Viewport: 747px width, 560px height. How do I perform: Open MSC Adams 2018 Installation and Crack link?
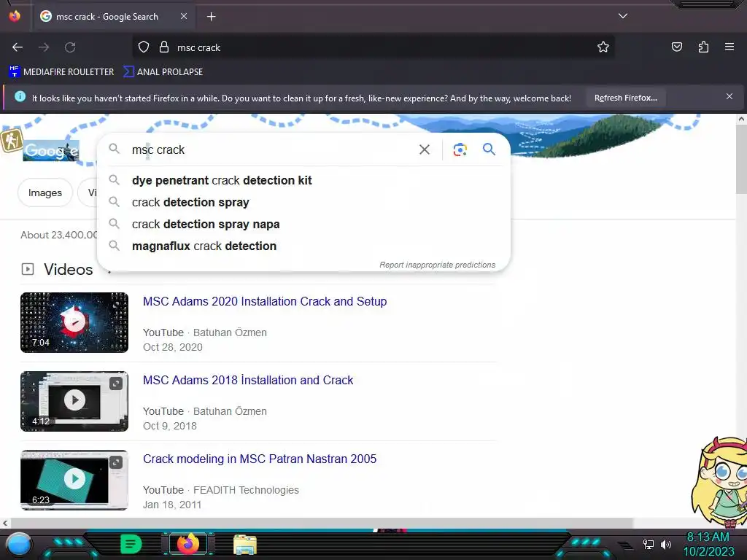(x=248, y=380)
